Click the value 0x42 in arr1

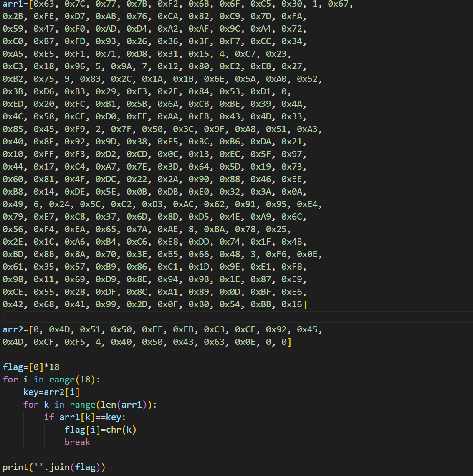13,304
